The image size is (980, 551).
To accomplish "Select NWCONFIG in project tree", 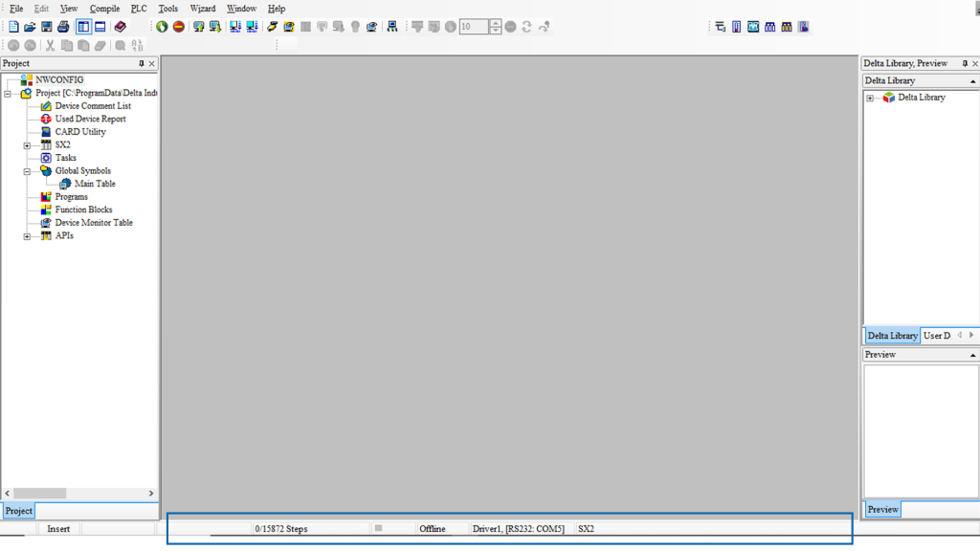I will coord(59,80).
